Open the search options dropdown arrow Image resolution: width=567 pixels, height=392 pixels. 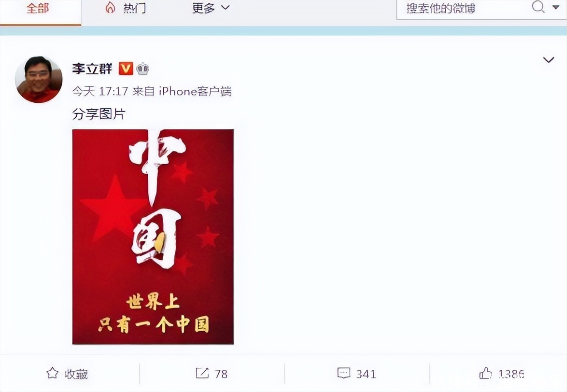[x=556, y=7]
